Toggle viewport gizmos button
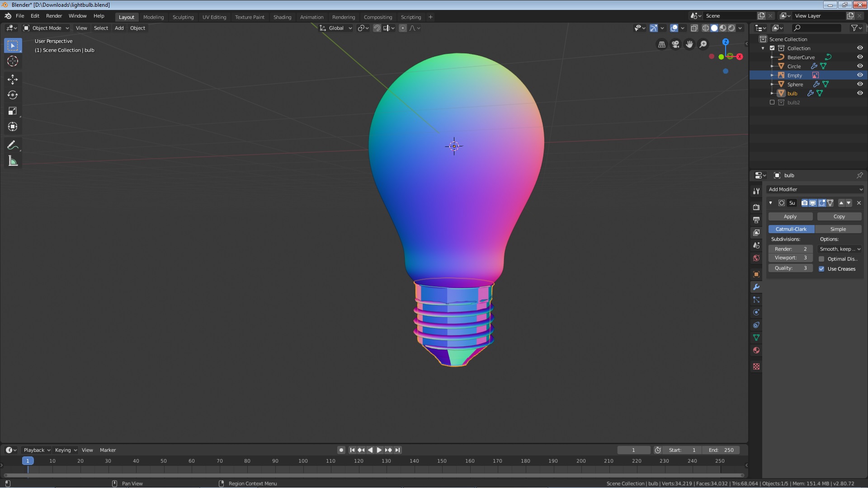The image size is (868, 488). click(x=654, y=28)
